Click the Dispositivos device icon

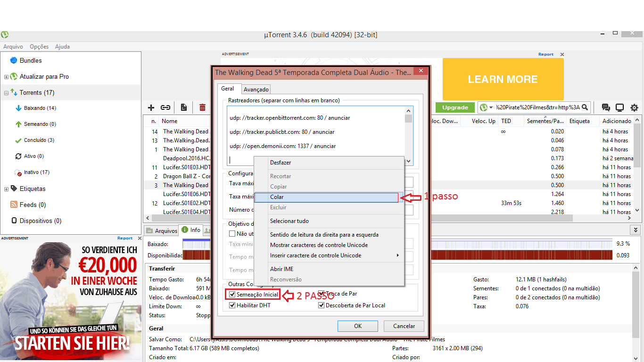(15, 221)
